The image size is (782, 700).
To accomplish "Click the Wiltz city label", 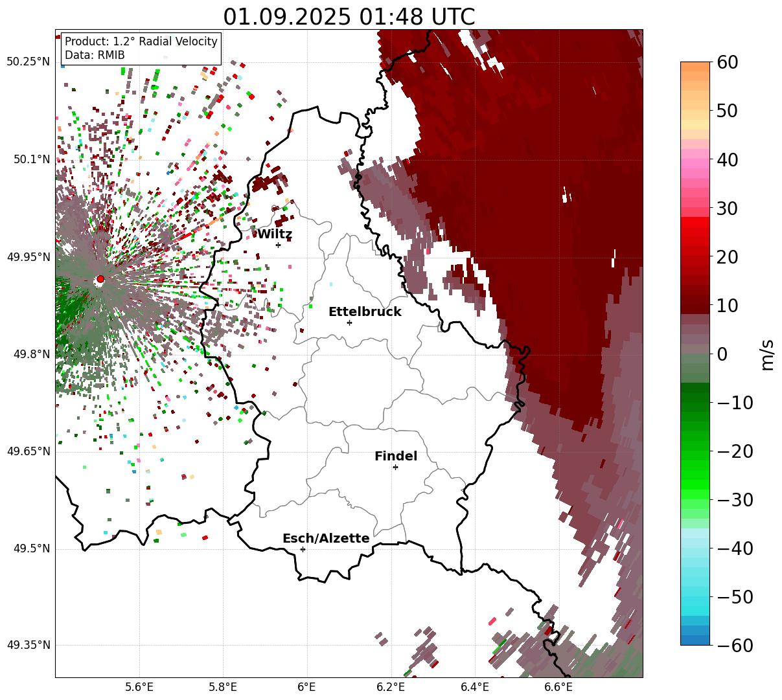I will coord(275,234).
